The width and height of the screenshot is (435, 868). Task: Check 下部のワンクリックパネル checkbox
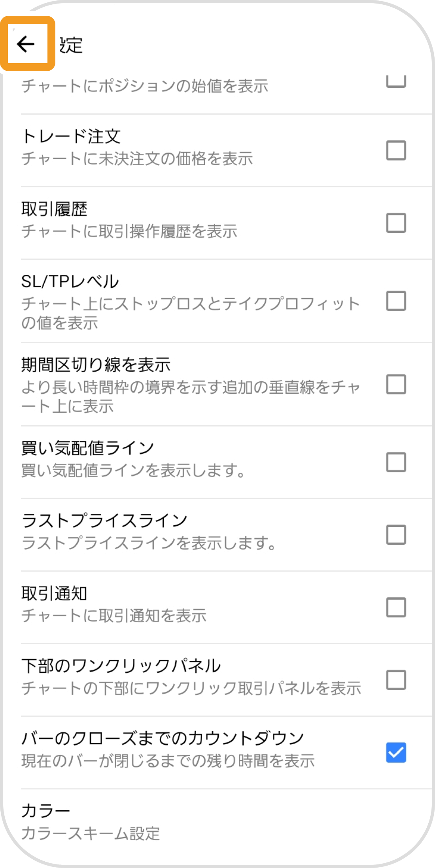(396, 680)
